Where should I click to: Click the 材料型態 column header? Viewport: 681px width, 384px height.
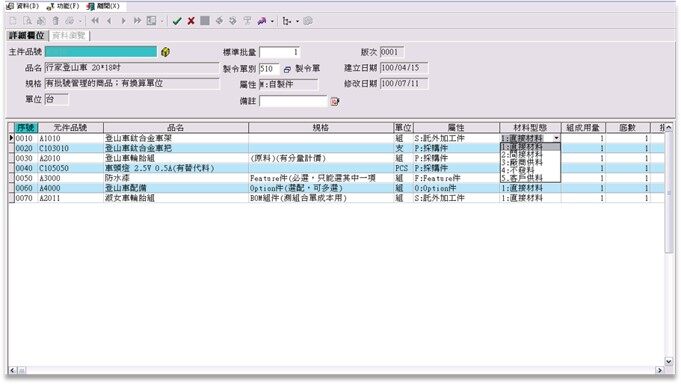click(x=530, y=128)
